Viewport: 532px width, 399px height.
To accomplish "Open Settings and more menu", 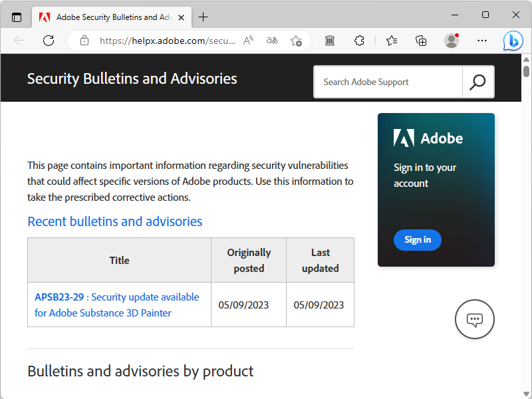I will tap(481, 41).
